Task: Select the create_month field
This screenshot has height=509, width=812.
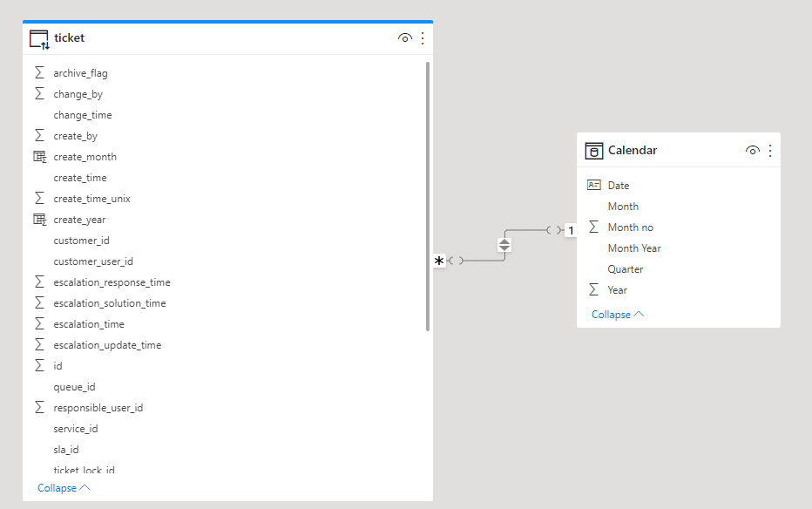Action: tap(85, 157)
